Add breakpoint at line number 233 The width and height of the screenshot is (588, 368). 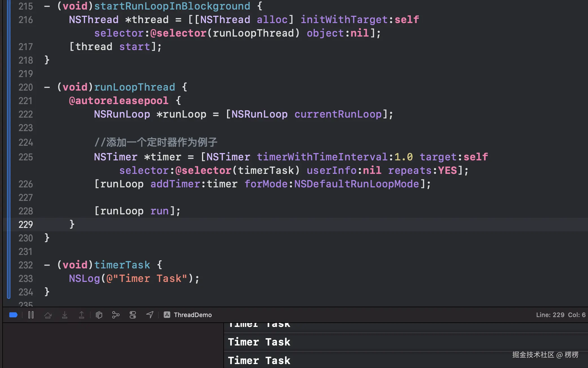click(x=26, y=279)
